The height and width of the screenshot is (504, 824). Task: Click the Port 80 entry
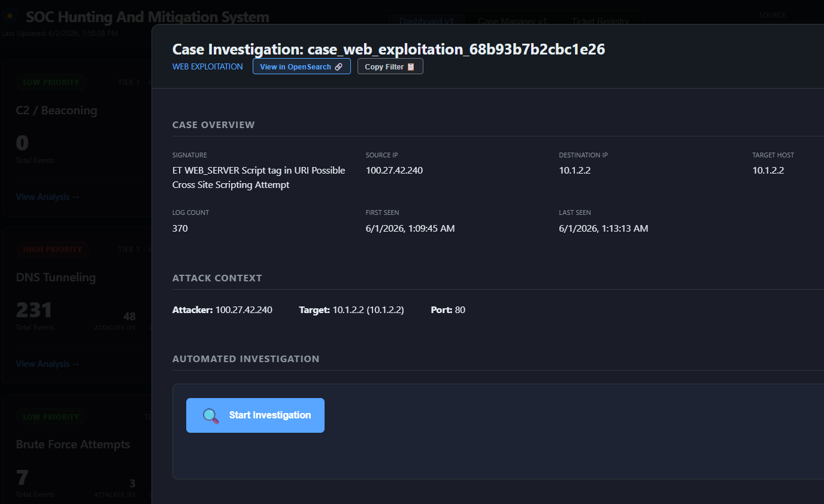pos(448,310)
